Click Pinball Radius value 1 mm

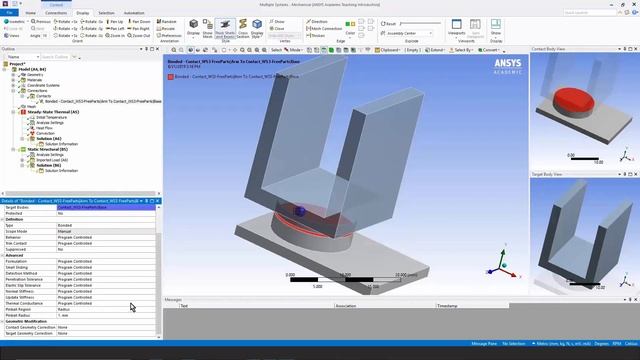tap(106, 315)
